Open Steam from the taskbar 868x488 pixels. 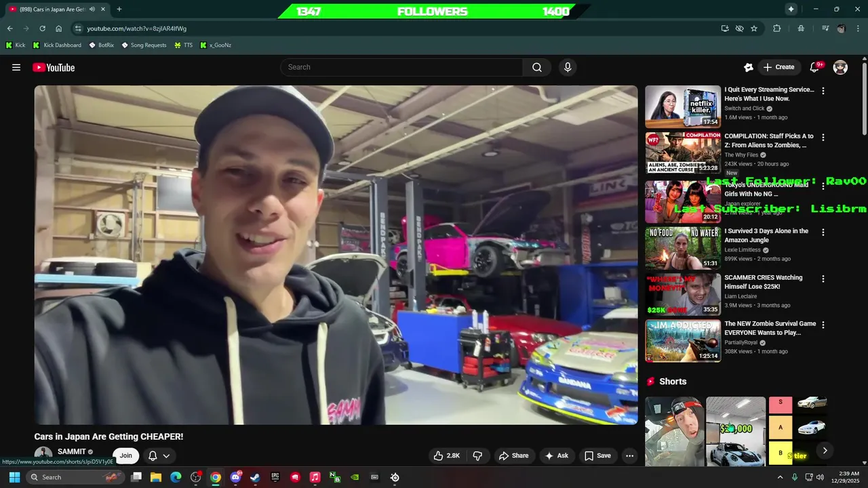click(255, 477)
